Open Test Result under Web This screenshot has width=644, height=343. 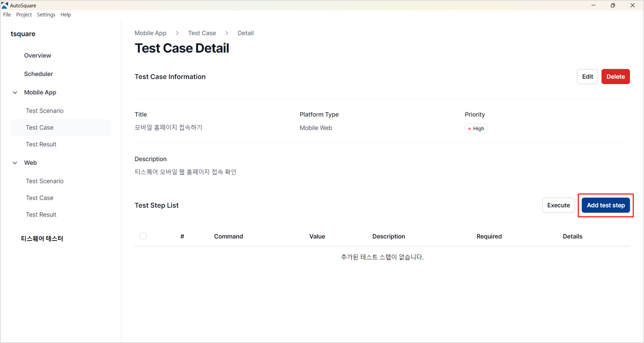coord(41,214)
